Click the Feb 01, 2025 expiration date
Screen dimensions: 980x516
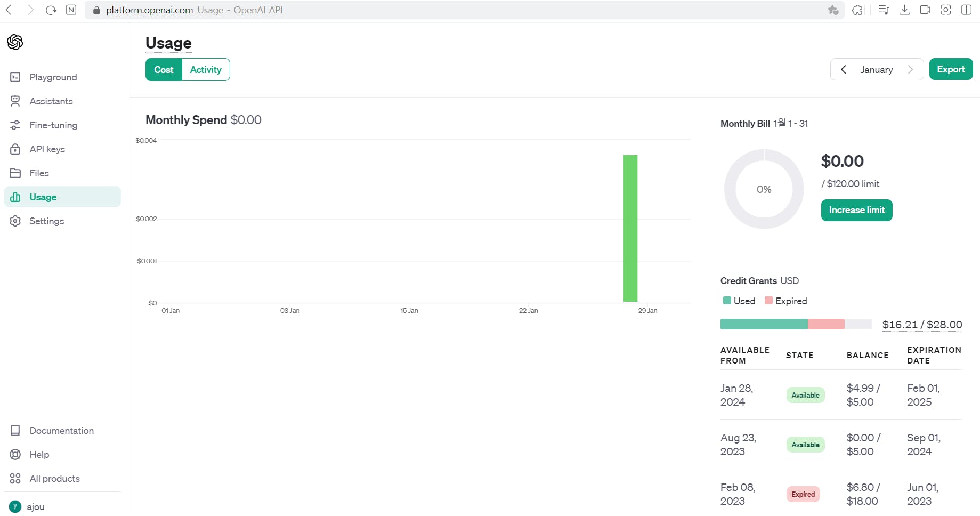(924, 395)
